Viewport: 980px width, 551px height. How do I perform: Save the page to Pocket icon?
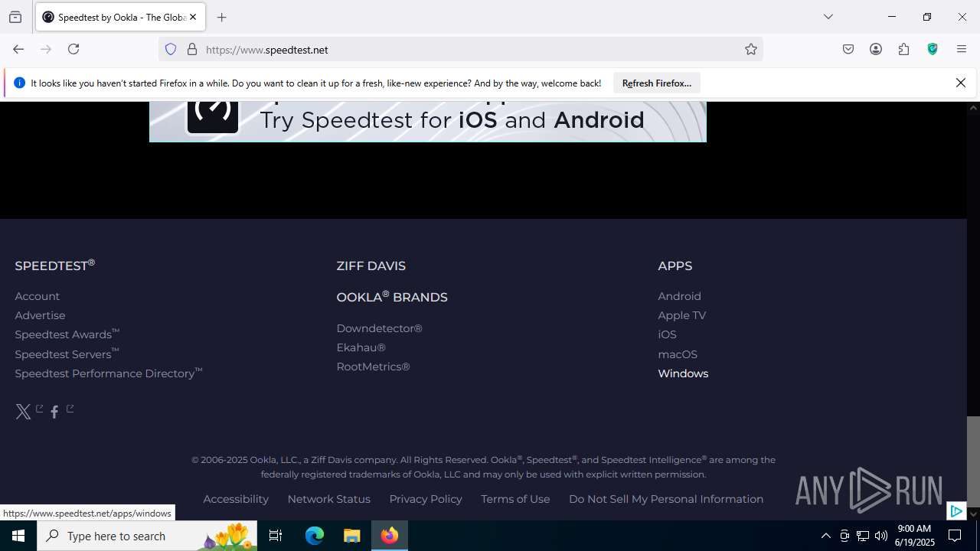pyautogui.click(x=848, y=49)
